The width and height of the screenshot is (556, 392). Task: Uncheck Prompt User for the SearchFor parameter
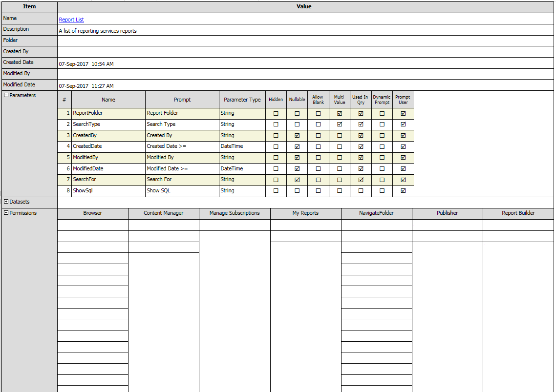[x=403, y=180]
